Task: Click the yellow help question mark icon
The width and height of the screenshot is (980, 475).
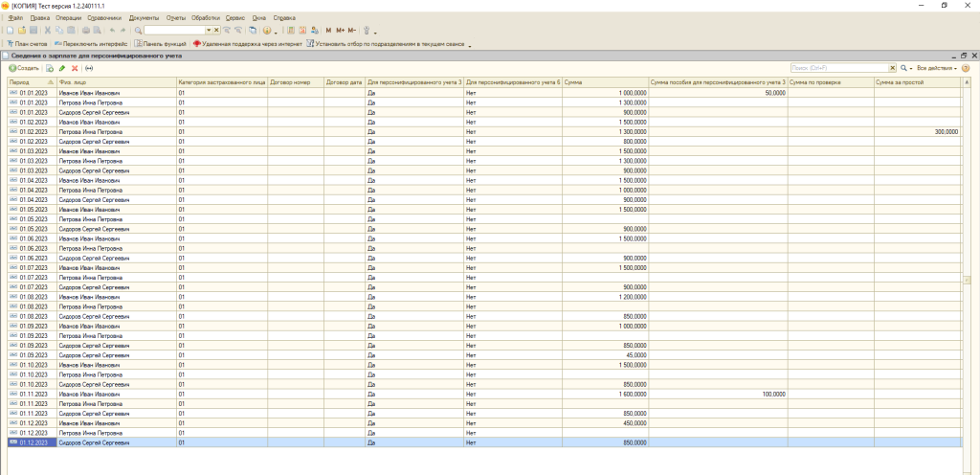Action: (x=966, y=69)
